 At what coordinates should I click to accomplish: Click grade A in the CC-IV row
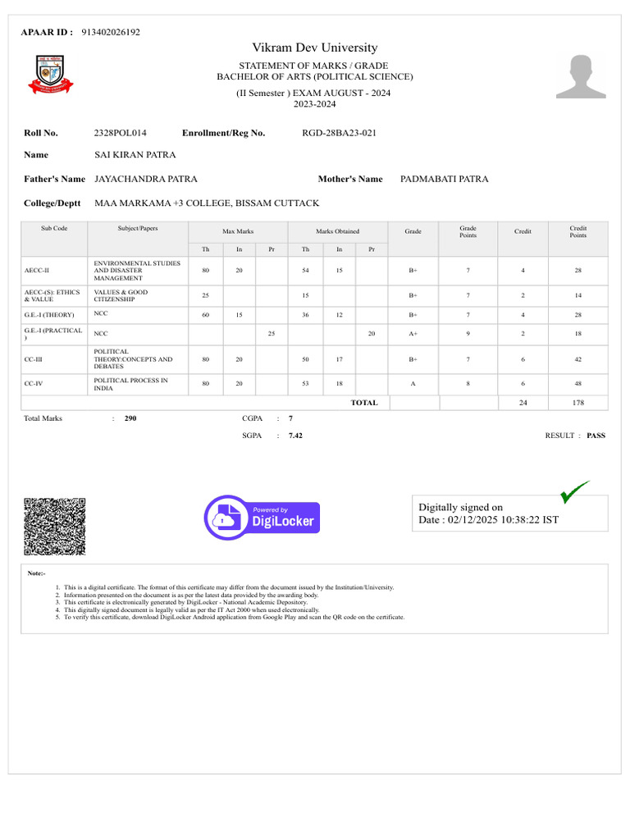413,384
